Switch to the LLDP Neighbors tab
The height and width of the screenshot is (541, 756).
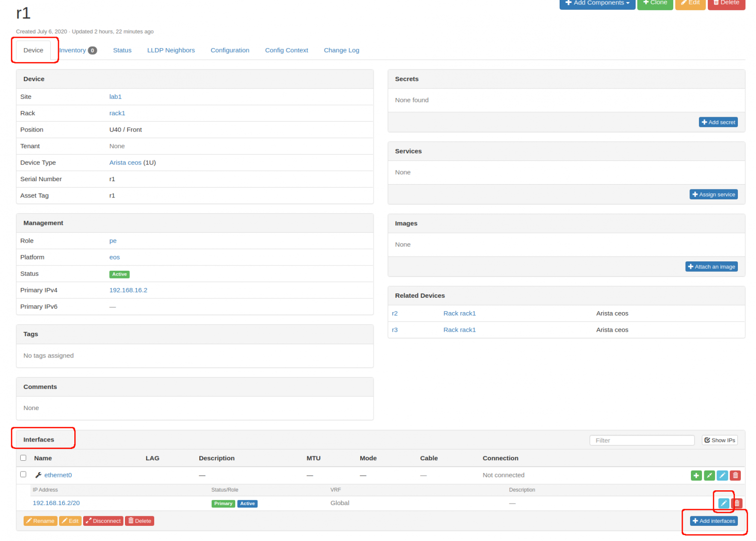[x=171, y=50]
